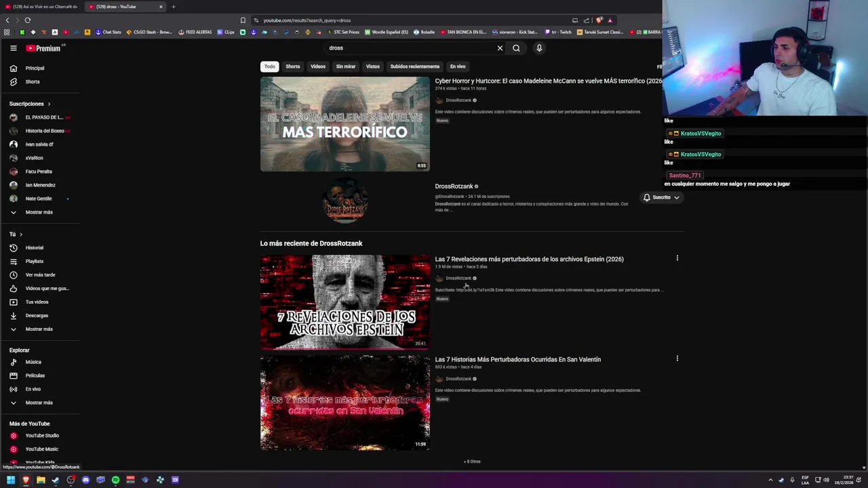Open YouTube Music from sidebar

click(41, 449)
